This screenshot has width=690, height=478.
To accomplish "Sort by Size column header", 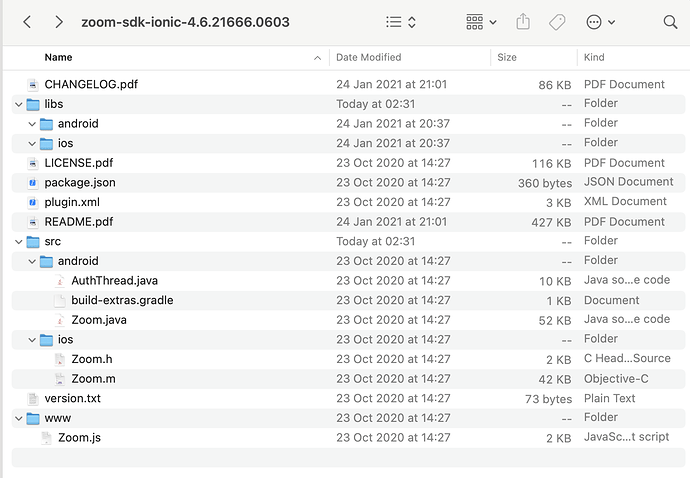I will coord(507,57).
